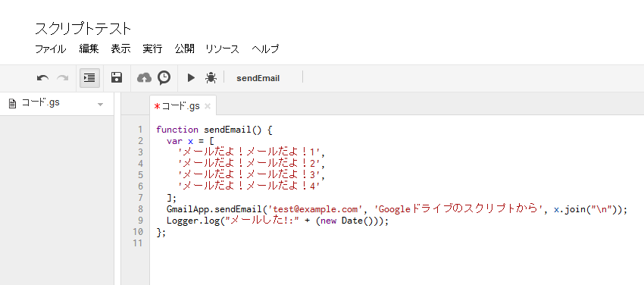Click the closing }; on line 10

(161, 233)
